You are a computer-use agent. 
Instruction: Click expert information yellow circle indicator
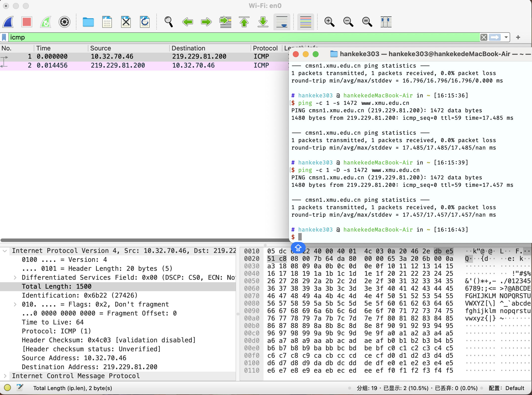click(x=7, y=388)
